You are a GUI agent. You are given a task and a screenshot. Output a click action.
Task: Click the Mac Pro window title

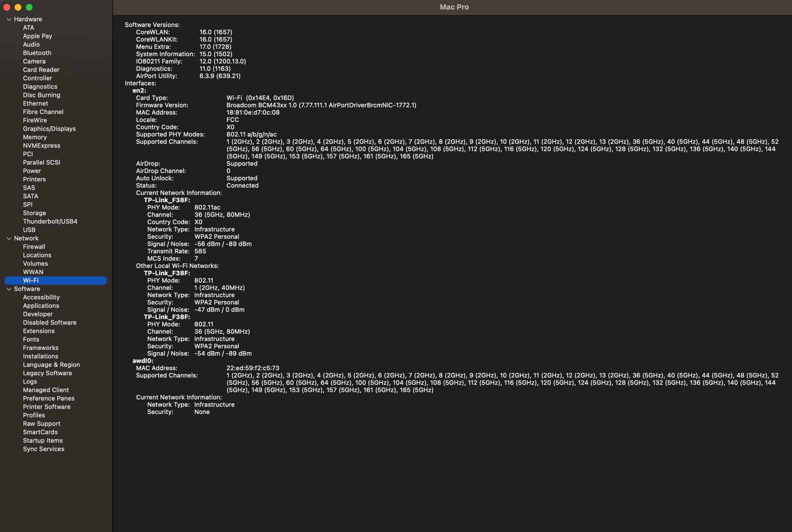tap(454, 7)
